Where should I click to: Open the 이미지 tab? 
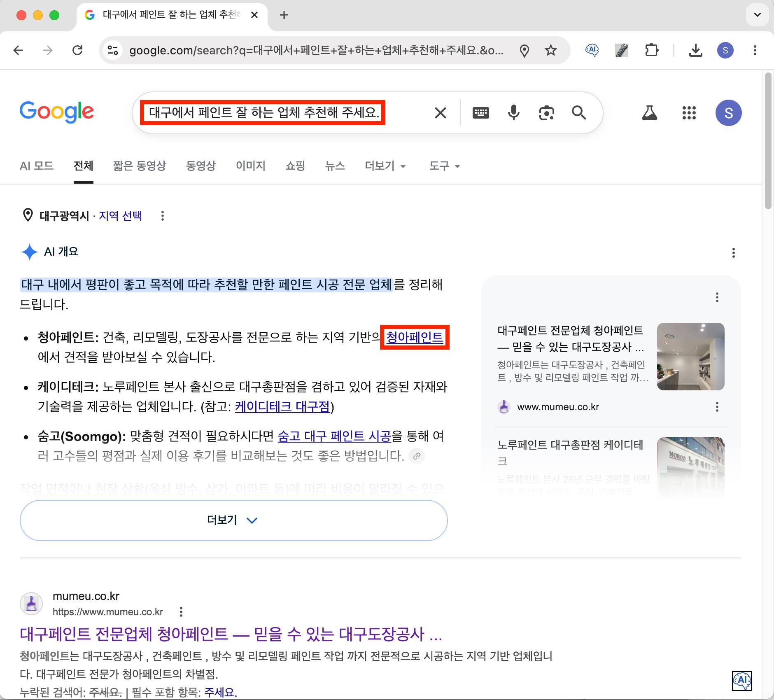[x=251, y=166]
